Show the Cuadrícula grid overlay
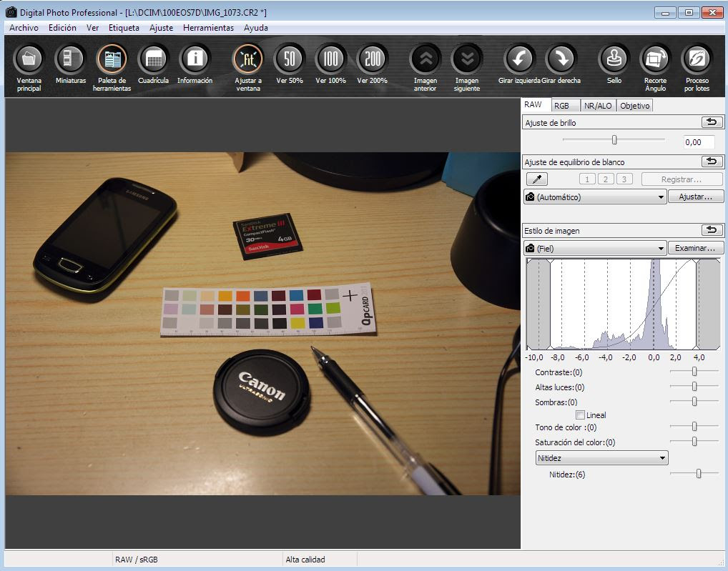 (153, 59)
